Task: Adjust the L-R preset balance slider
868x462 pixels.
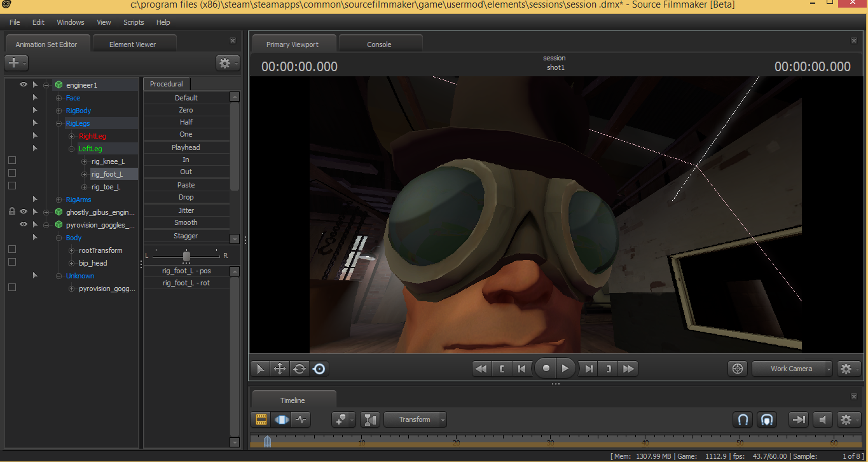Action: pyautogui.click(x=186, y=255)
